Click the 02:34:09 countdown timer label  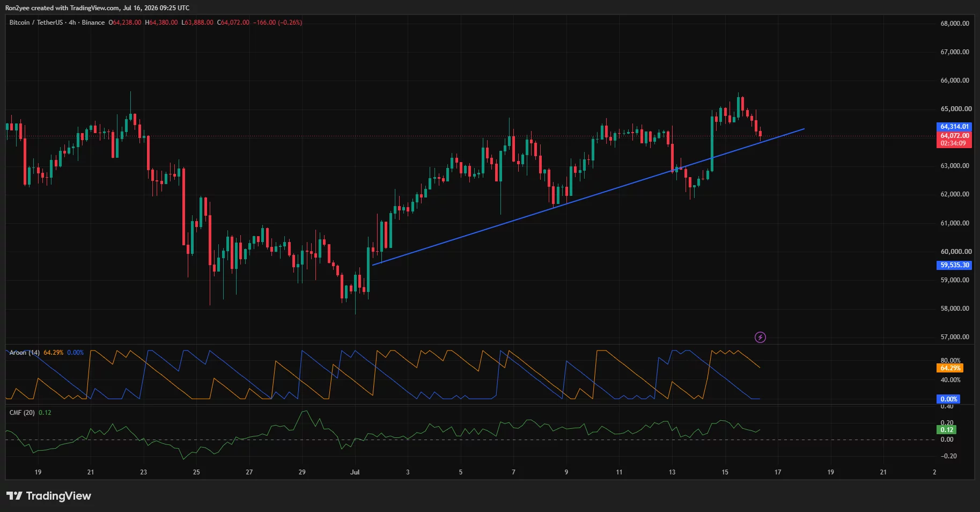(x=954, y=143)
